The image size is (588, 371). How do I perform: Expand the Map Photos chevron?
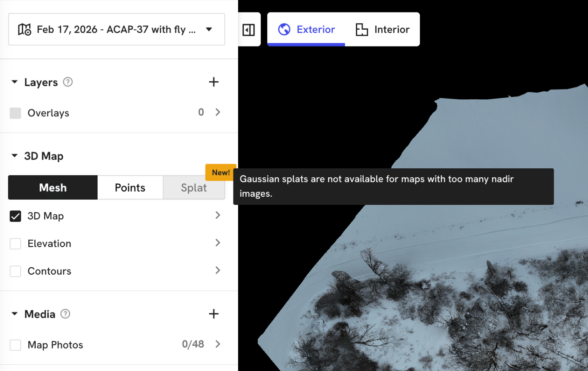[x=217, y=344]
